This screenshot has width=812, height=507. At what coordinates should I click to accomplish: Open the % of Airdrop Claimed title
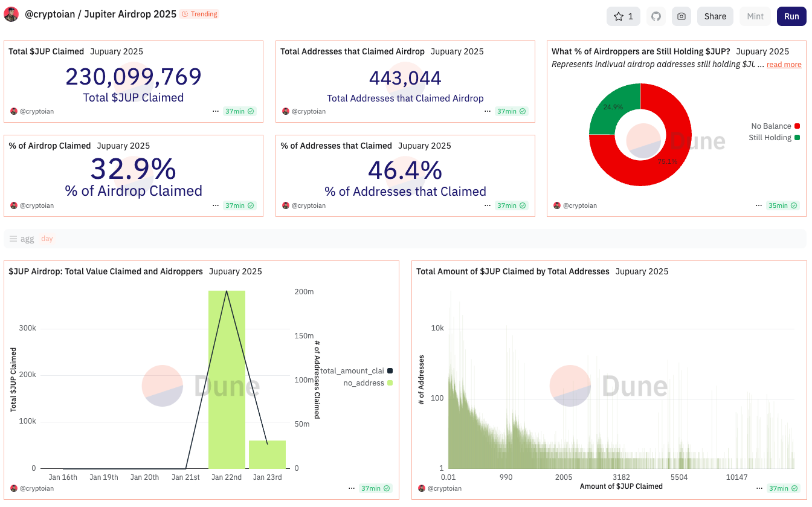pos(50,146)
